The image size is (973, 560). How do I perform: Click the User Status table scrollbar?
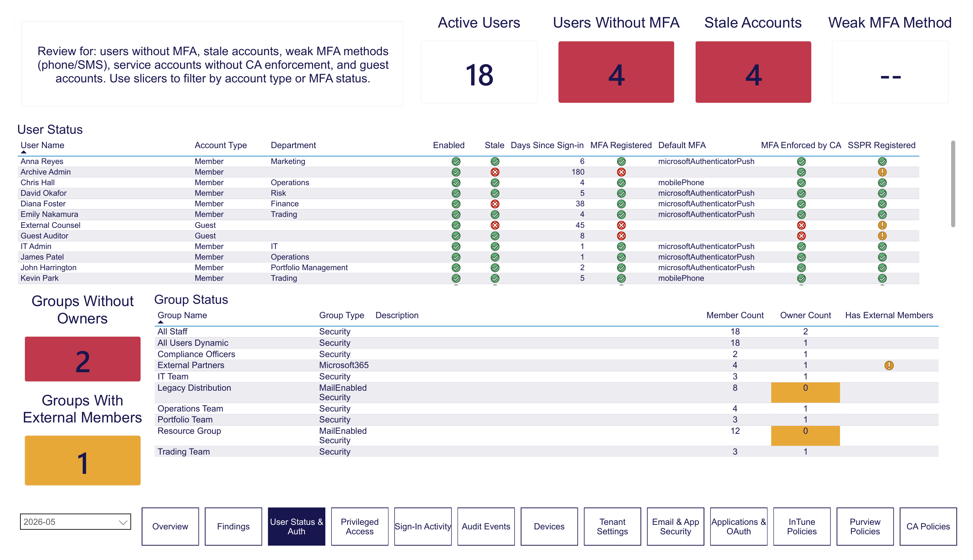[952, 184]
